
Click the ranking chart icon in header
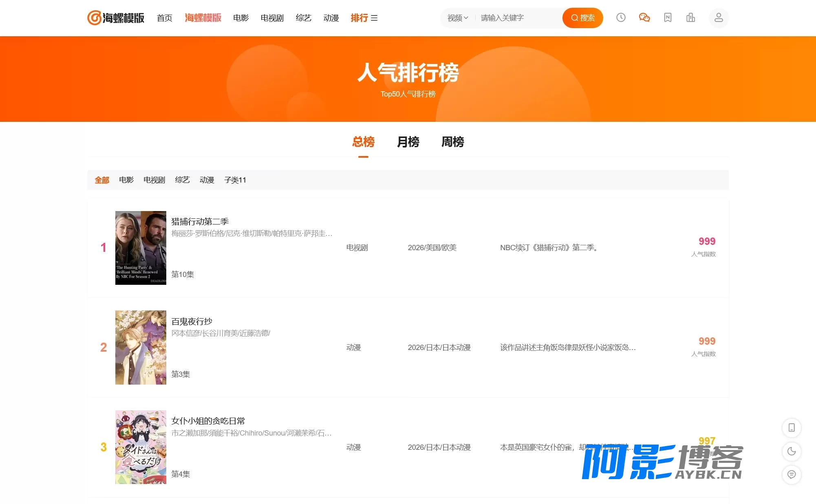690,18
